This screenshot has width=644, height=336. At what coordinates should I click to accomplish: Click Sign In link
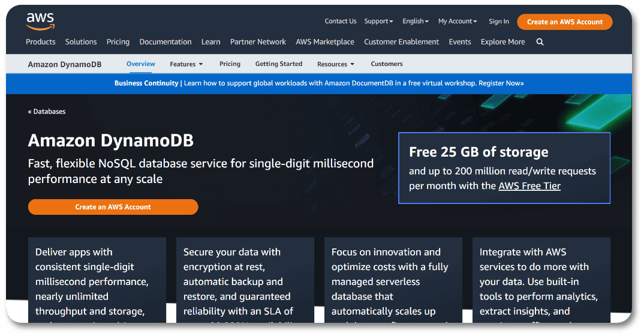(x=499, y=22)
